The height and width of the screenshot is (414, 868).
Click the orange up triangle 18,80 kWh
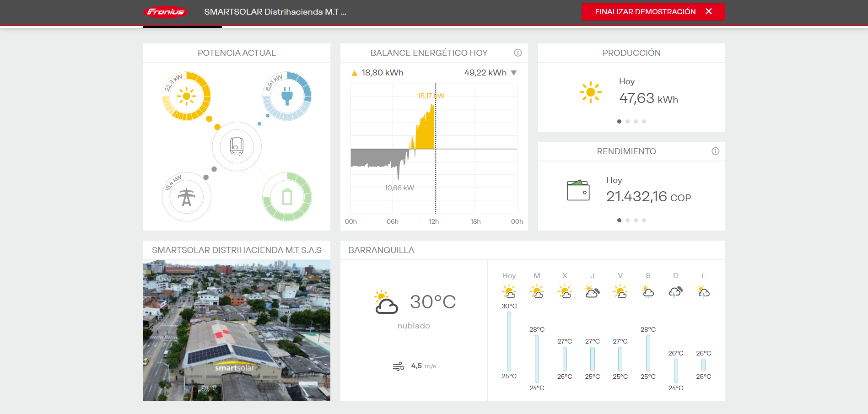coord(354,73)
